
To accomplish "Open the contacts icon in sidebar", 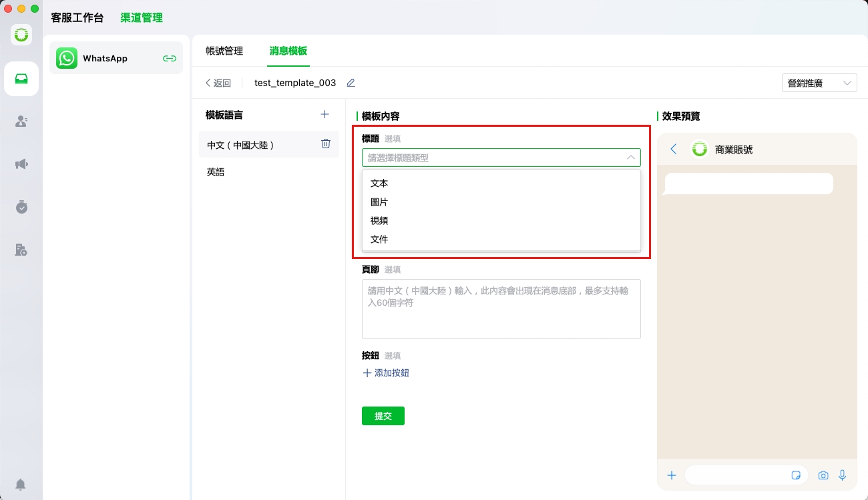I will [21, 121].
